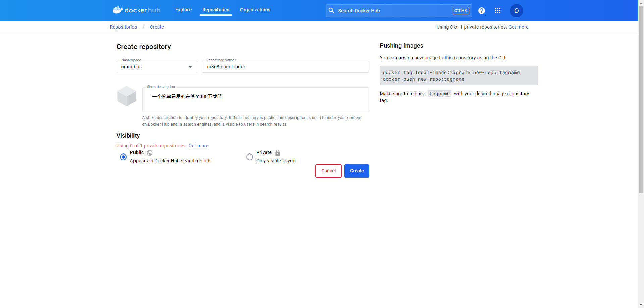Viewport: 644px width, 308px height.
Task: Click the globe icon beside Public
Action: click(x=150, y=153)
